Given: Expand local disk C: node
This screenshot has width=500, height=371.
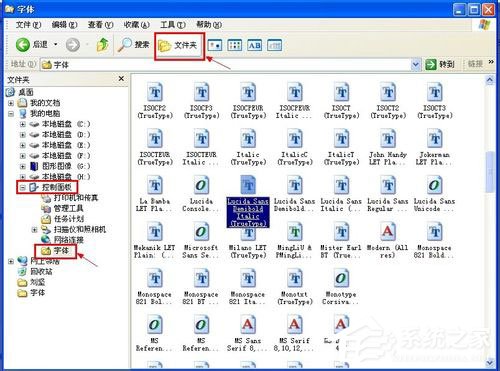Looking at the screenshot, I should [22, 124].
